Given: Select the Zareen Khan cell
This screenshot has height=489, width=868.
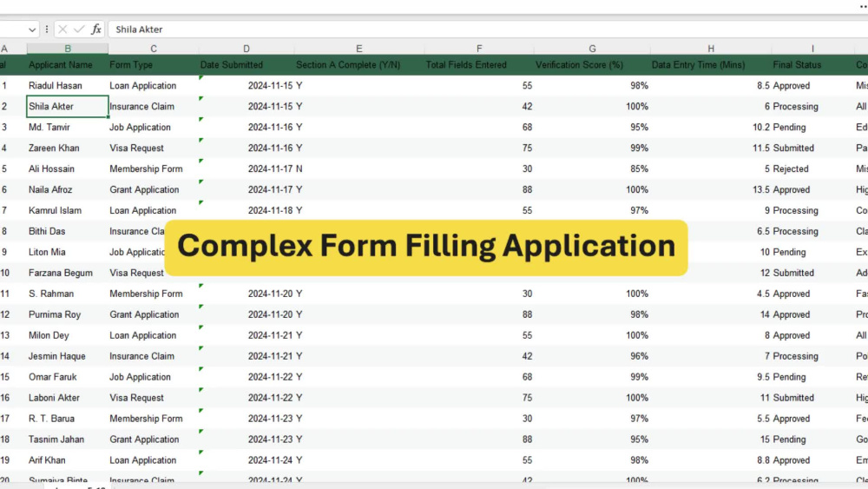Looking at the screenshot, I should point(68,148).
